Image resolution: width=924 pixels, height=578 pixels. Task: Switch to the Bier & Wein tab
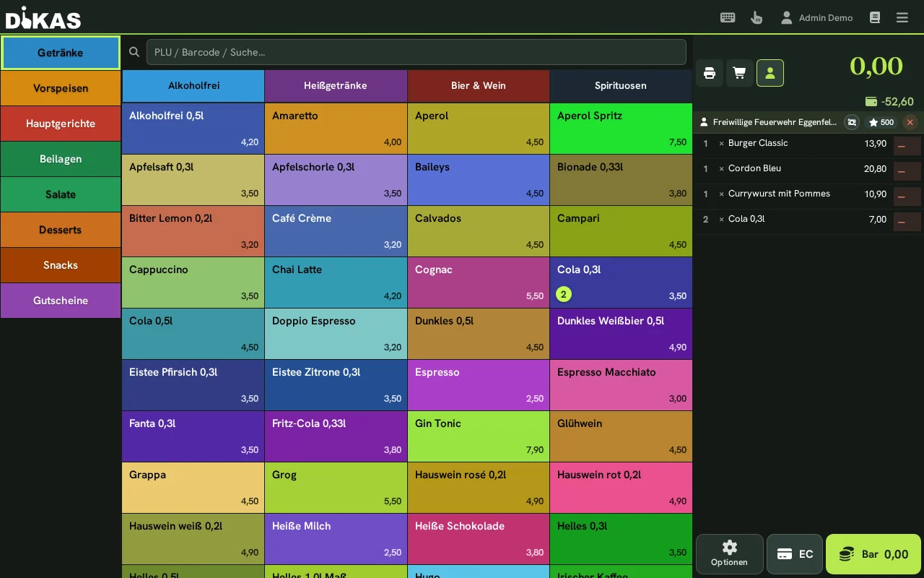tap(479, 85)
